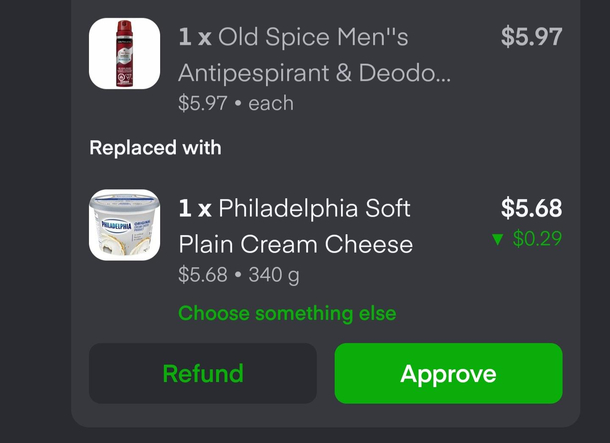Click the '1 x' quantity before Old Spice
The image size is (610, 443).
195,37
